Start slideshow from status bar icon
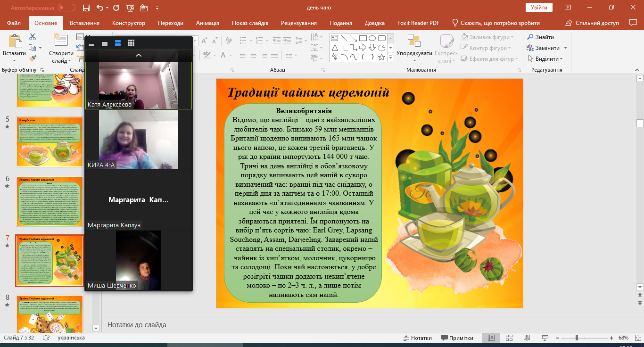The width and height of the screenshot is (644, 347). click(544, 338)
